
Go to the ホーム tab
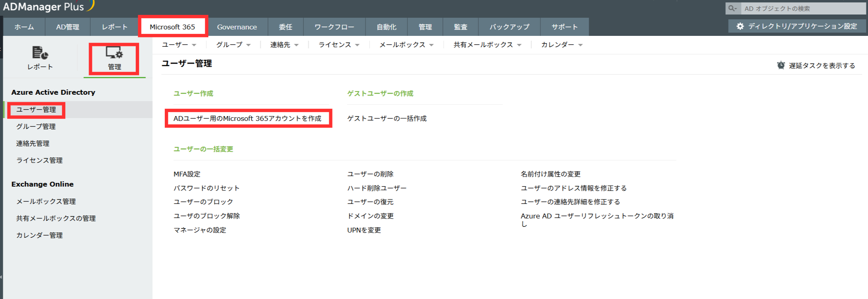click(x=24, y=27)
